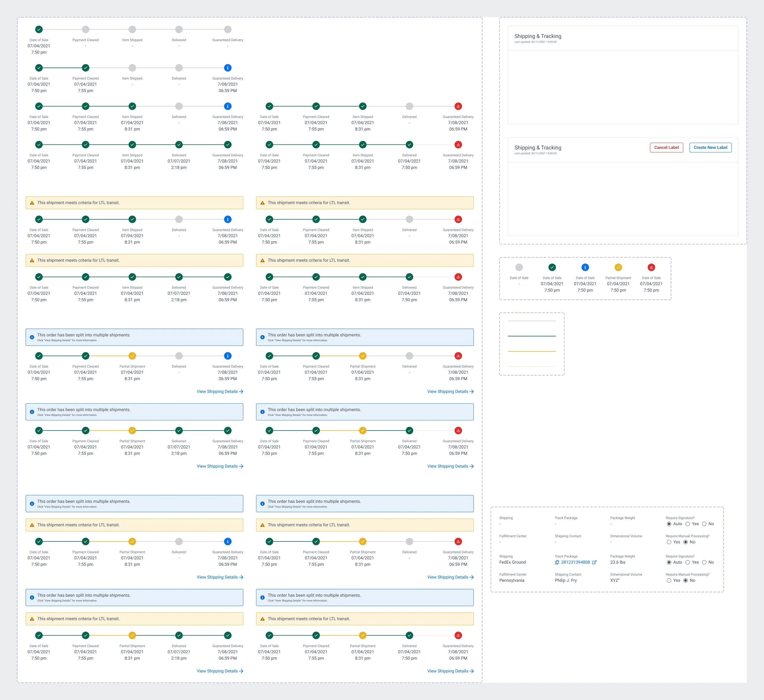Viewport: 764px width, 700px height.
Task: Open tracking number 281231394808 link
Action: [x=575, y=563]
